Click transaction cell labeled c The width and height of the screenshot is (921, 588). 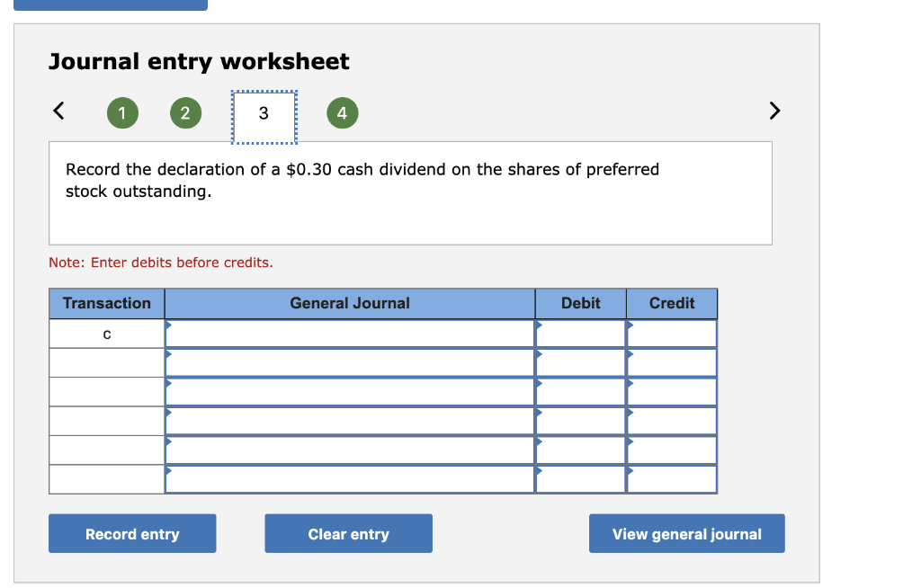pos(107,334)
